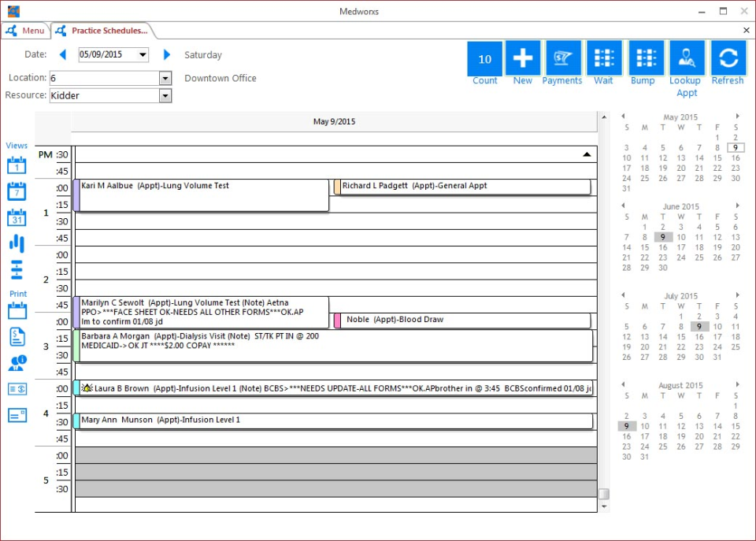The width and height of the screenshot is (756, 541).
Task: Select the 31-day month view icon
Action: point(17,218)
